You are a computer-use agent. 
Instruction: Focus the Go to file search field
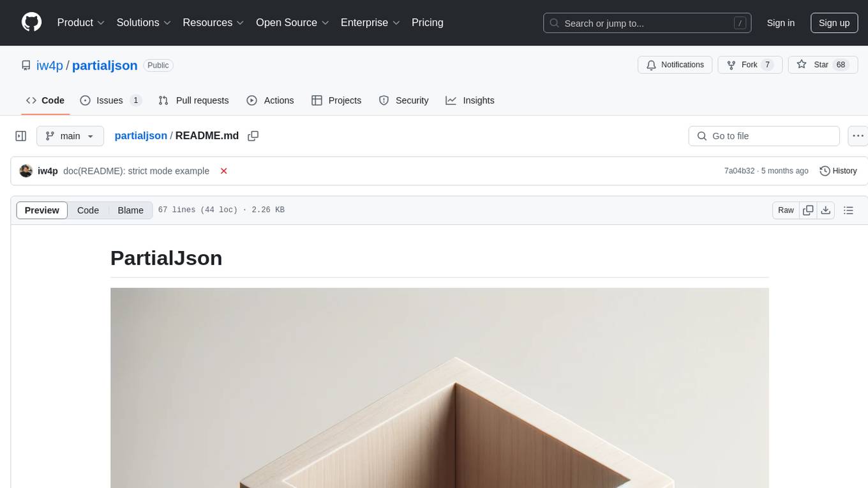coord(764,136)
